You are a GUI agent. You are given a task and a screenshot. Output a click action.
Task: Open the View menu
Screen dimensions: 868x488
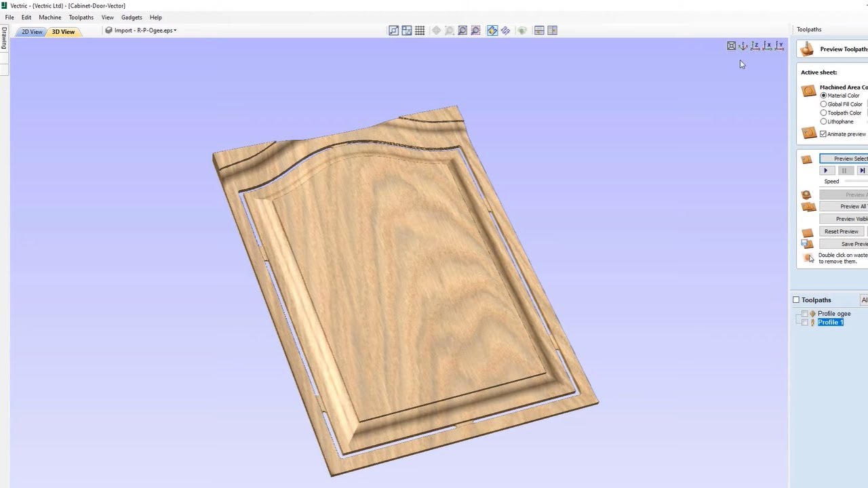tap(107, 18)
